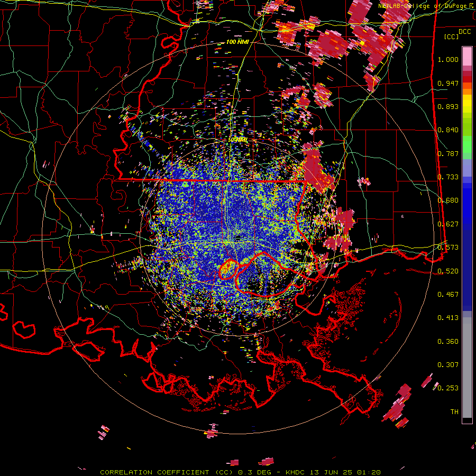Image resolution: width=476 pixels, height=476 pixels.
Task: Click the 01:20 scan time in caption
Action: [x=368, y=472]
